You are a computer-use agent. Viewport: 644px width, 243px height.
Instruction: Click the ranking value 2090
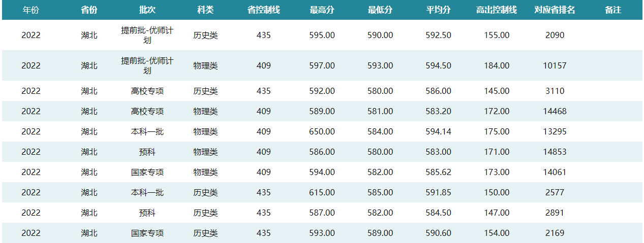click(555, 35)
